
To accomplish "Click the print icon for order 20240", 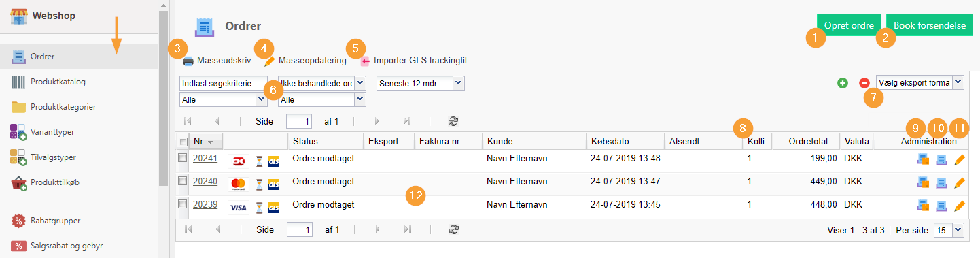I will pyautogui.click(x=942, y=183).
